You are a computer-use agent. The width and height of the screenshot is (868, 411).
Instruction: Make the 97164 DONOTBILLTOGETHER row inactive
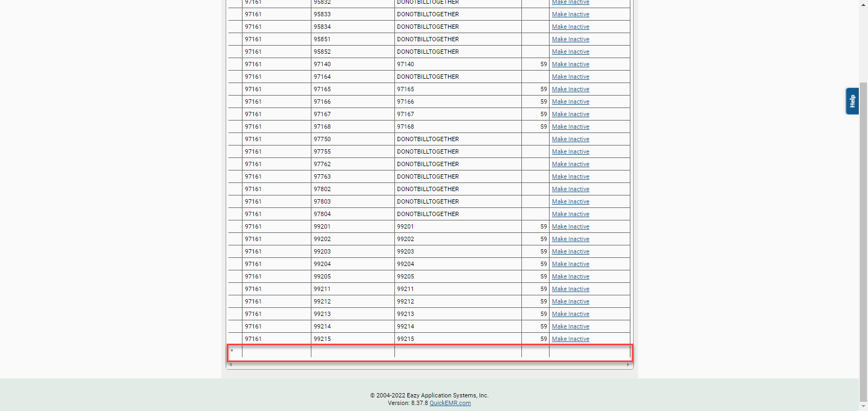[x=570, y=77]
